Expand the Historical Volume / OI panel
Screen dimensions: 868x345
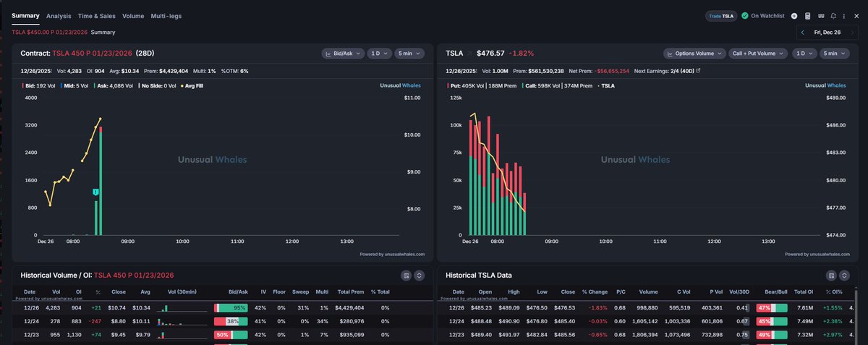(419, 276)
